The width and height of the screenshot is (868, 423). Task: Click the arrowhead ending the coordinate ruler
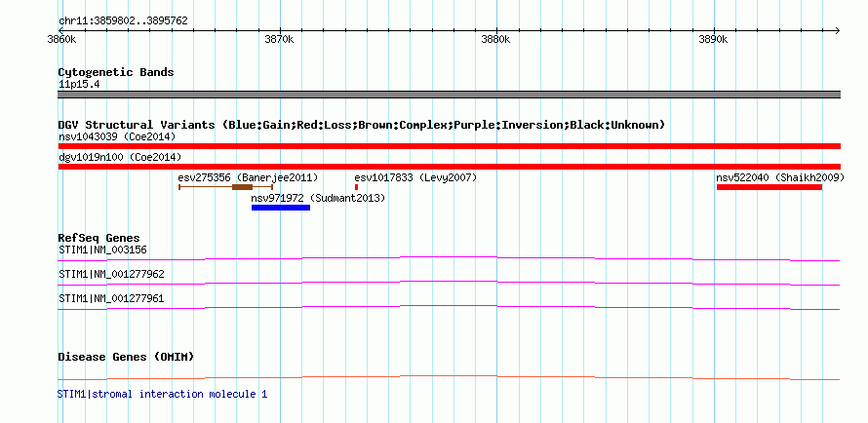[838, 30]
